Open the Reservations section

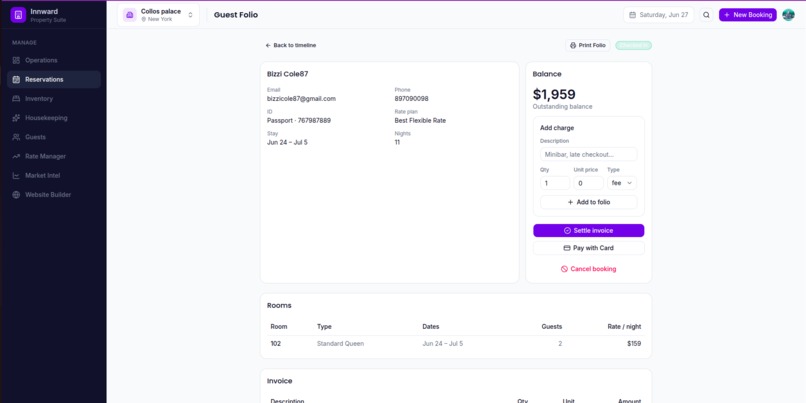point(53,80)
